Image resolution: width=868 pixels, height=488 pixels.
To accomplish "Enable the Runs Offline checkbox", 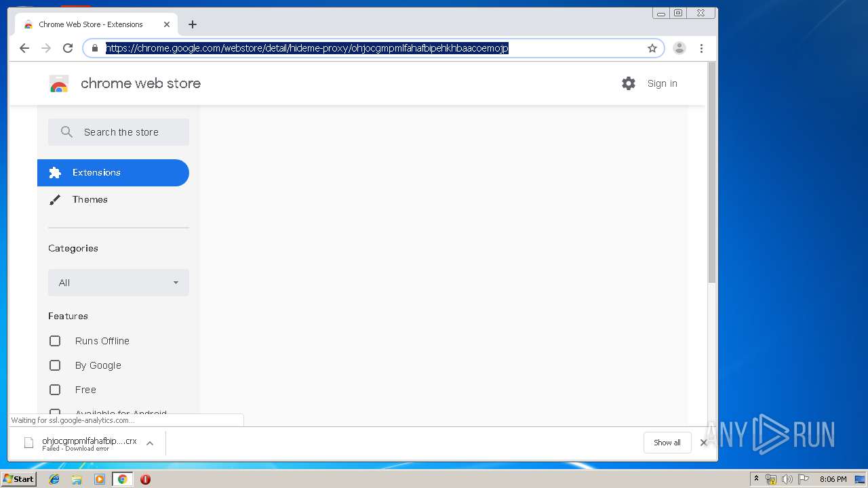I will (x=55, y=341).
